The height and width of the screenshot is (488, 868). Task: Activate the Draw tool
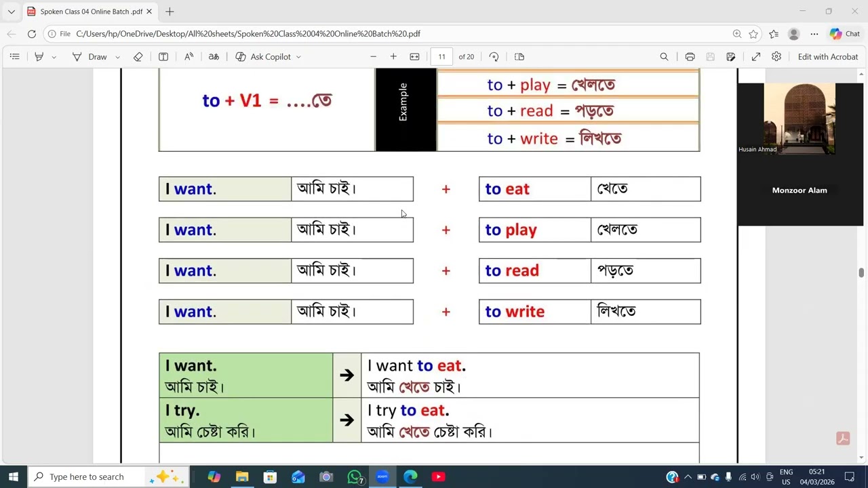tap(90, 57)
